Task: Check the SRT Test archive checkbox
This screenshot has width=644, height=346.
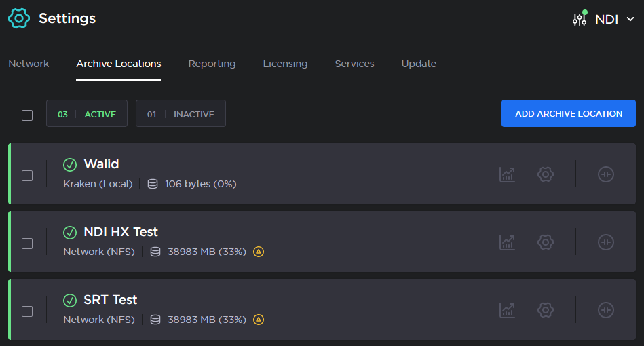Action: point(27,311)
